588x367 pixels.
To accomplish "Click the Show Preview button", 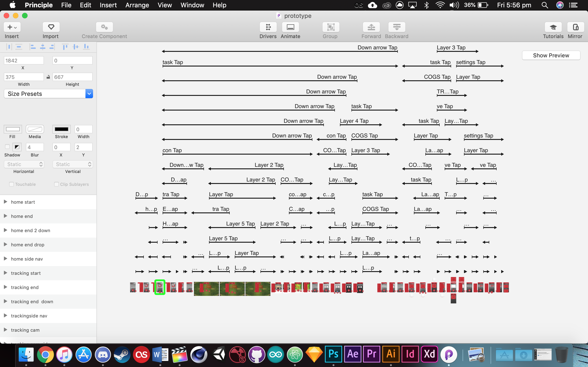I will coord(551,55).
